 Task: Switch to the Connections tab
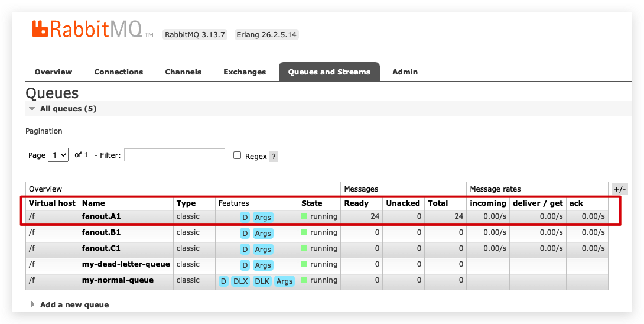tap(119, 72)
